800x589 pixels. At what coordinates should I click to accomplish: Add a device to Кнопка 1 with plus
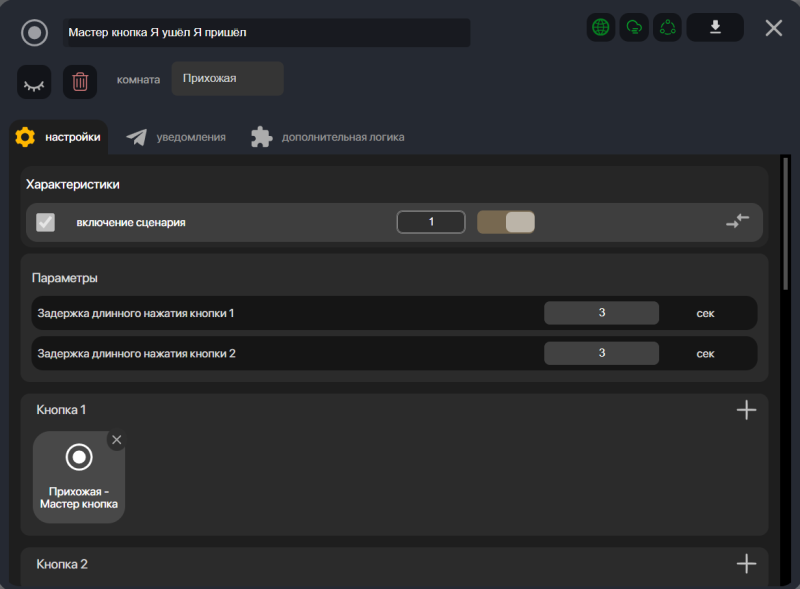(746, 410)
